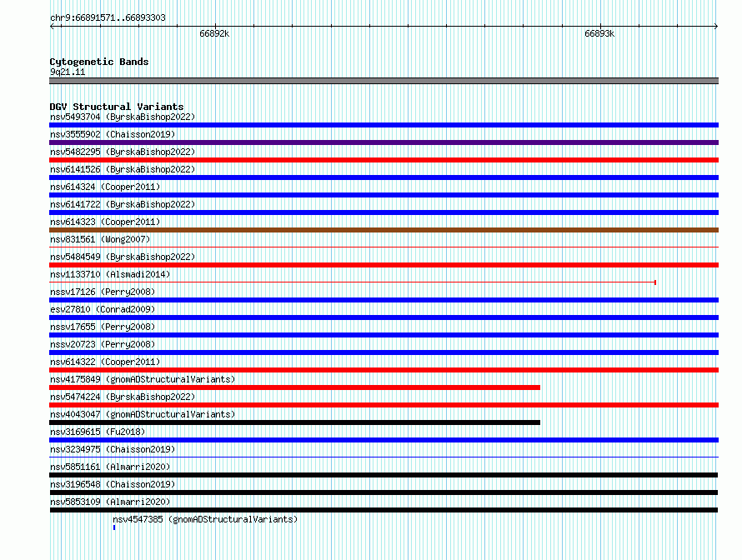Select the thin red line under nsv831561
This screenshot has height=560, width=742.
(x=384, y=247)
